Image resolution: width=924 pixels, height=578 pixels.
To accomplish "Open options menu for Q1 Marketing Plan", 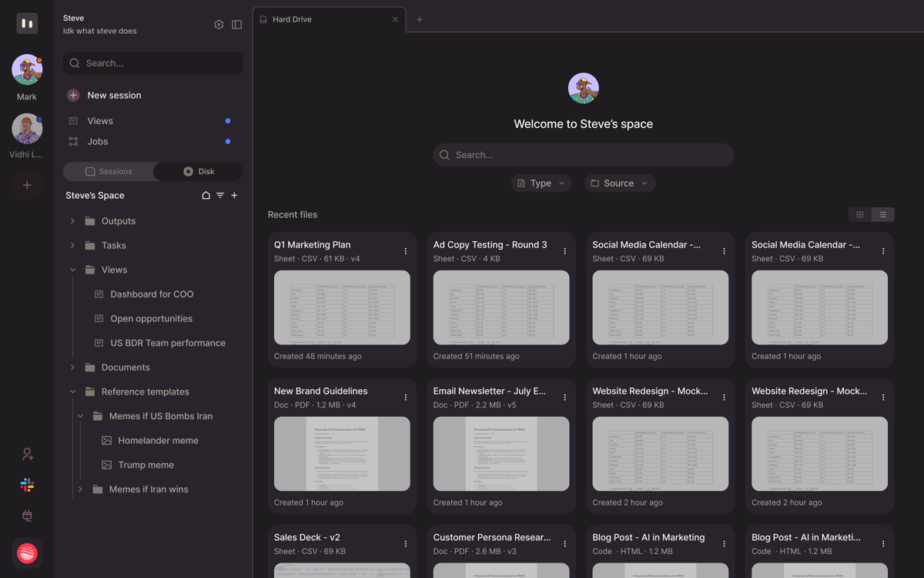I will coord(406,251).
